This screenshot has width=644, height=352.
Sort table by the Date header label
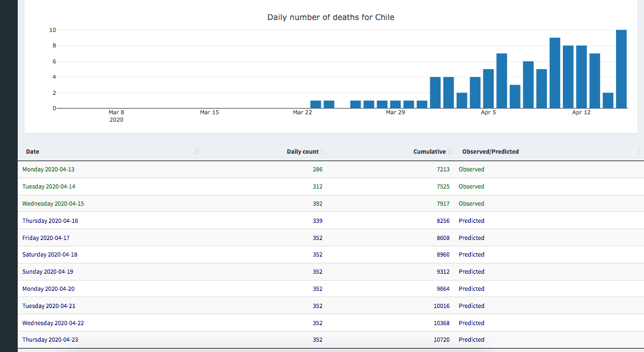(33, 151)
